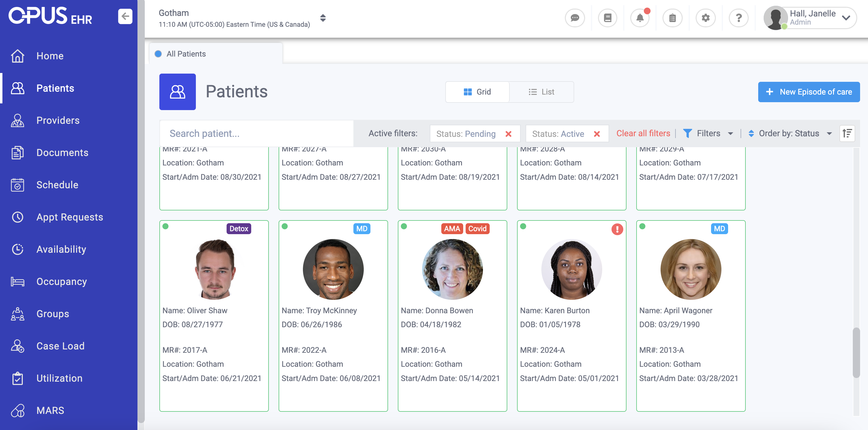Open the messages chat icon
Image resolution: width=868 pixels, height=430 pixels.
tap(575, 18)
